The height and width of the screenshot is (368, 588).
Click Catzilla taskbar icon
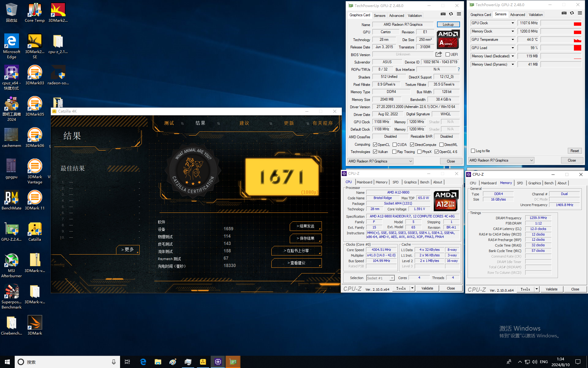click(203, 362)
